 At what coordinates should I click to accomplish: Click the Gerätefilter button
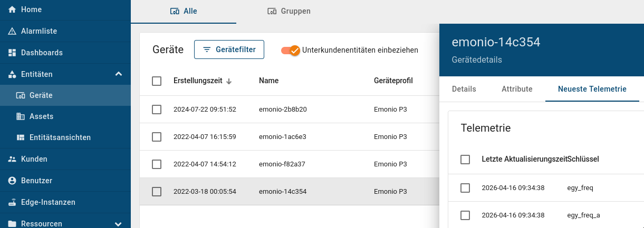[x=229, y=49]
